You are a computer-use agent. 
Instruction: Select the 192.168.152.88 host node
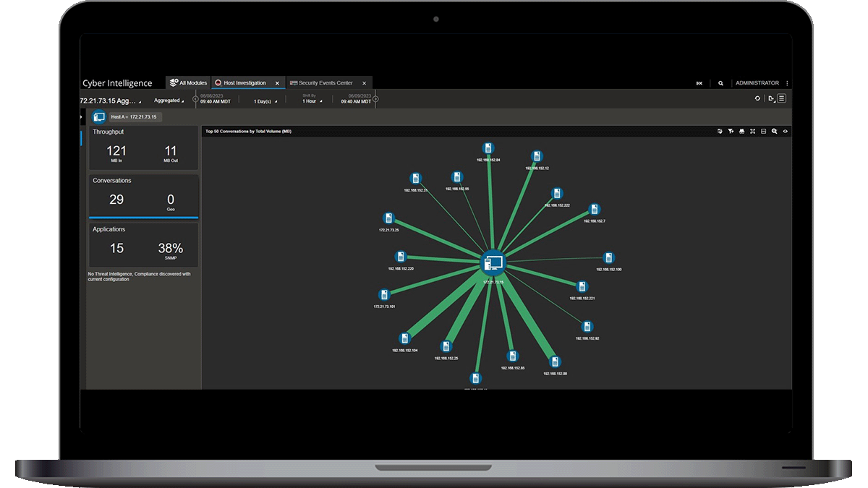[x=555, y=362]
